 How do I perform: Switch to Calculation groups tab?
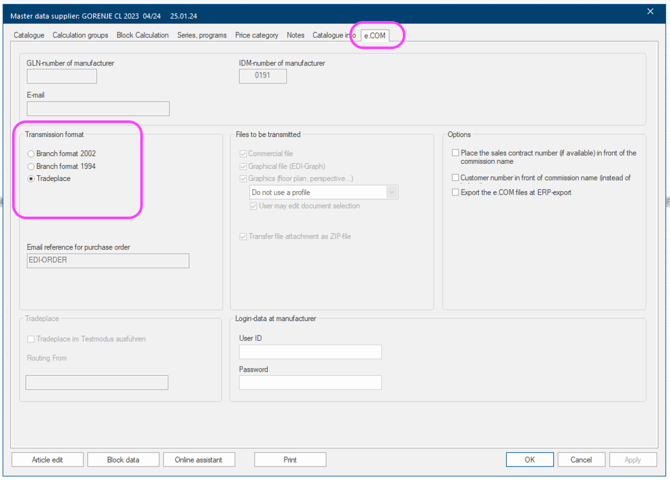coord(80,35)
